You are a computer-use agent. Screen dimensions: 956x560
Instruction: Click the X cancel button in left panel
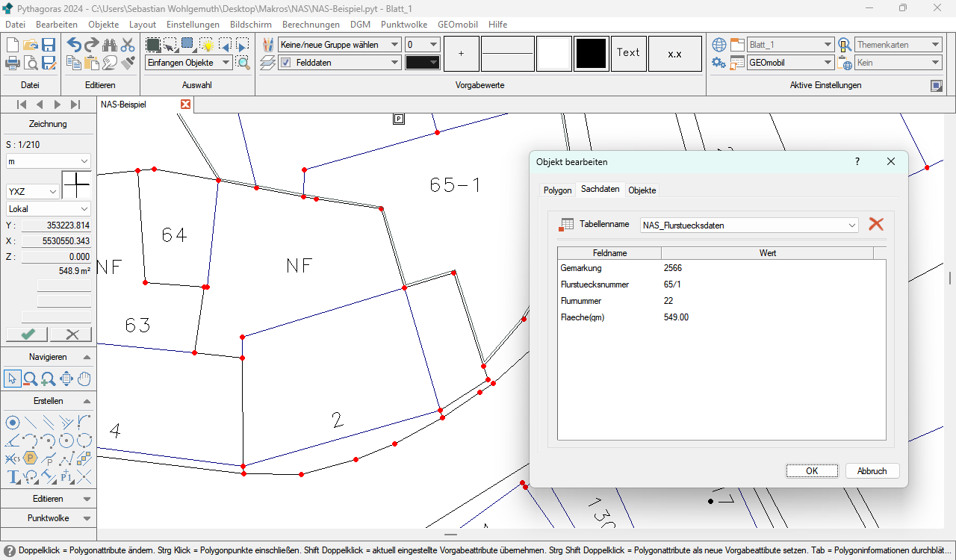(72, 335)
